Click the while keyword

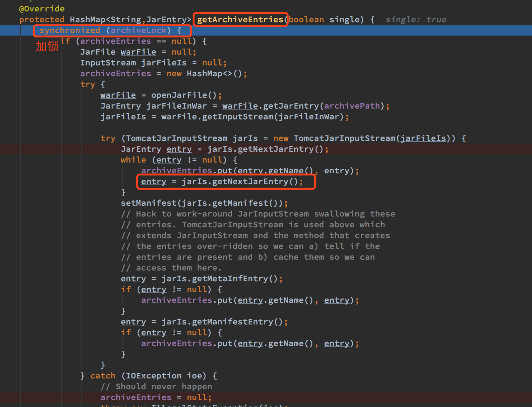pos(133,160)
